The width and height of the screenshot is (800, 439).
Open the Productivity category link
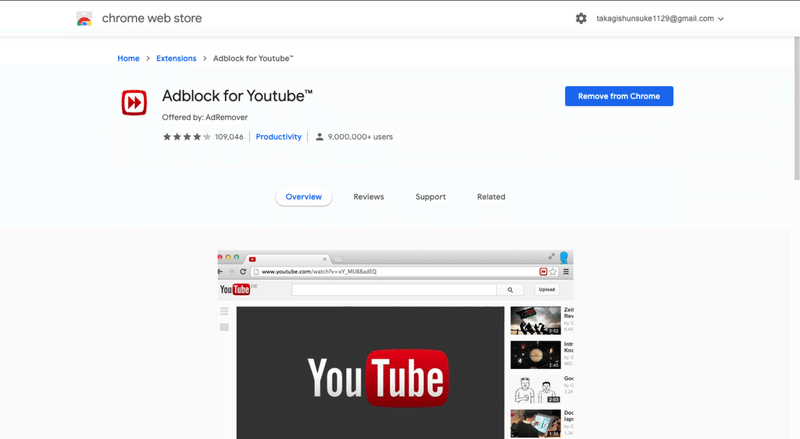[279, 137]
